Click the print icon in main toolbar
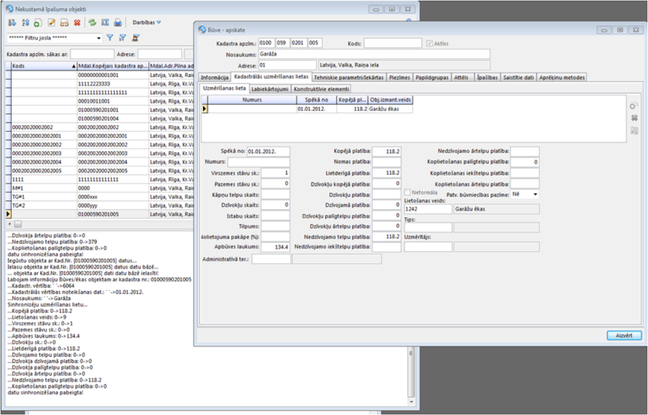 pyautogui.click(x=118, y=23)
